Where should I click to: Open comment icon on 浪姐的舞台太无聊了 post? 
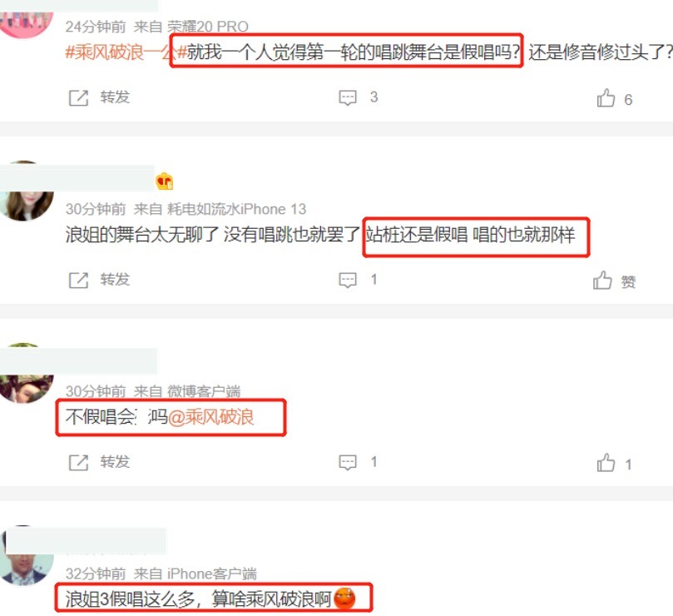click(x=348, y=280)
